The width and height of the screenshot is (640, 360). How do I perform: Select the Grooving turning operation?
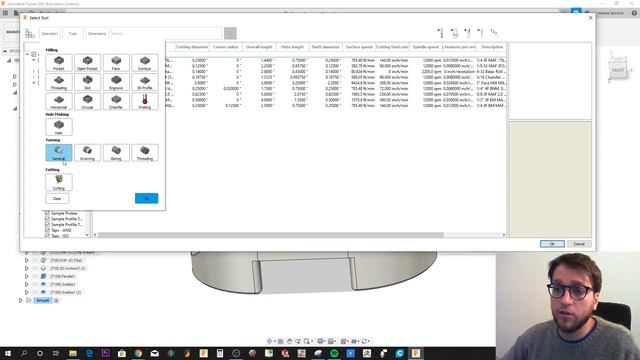click(x=87, y=153)
